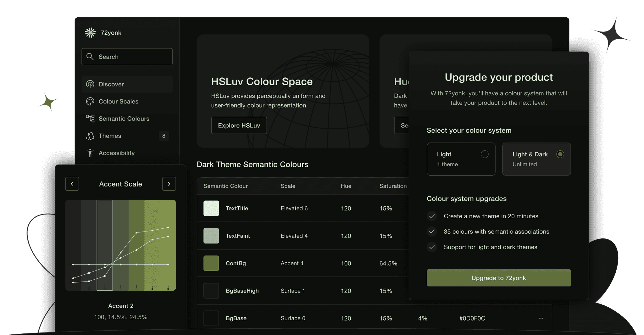Click the HSLuv Colour Space card title
The height and width of the screenshot is (335, 644).
tap(262, 81)
